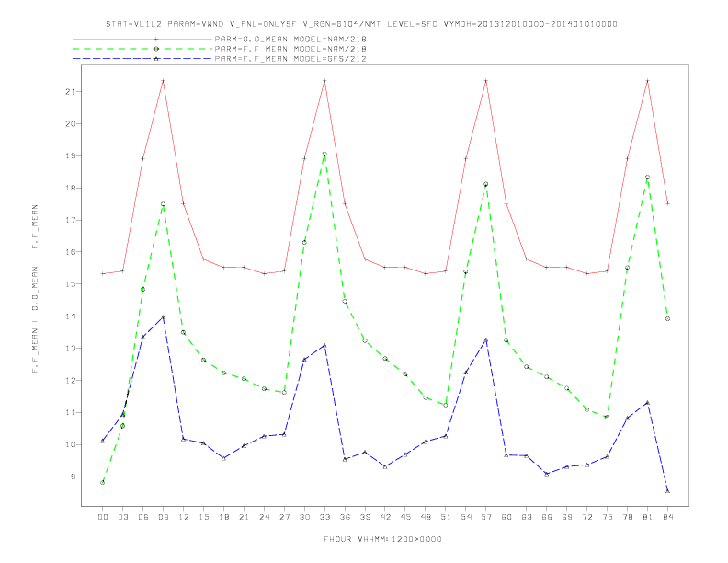The width and height of the screenshot is (728, 563).
Task: Click y-axis tick label 16
Action: point(70,252)
